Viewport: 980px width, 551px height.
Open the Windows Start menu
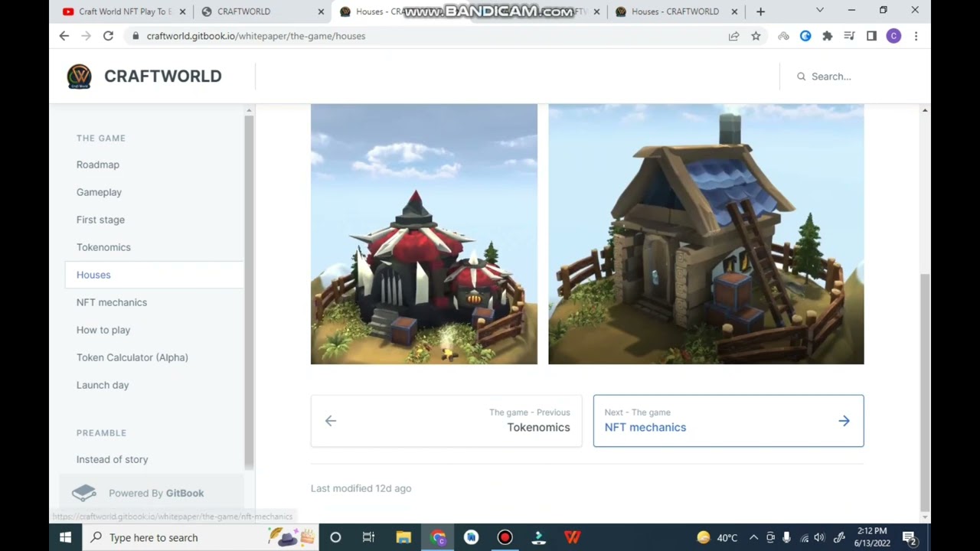point(65,537)
